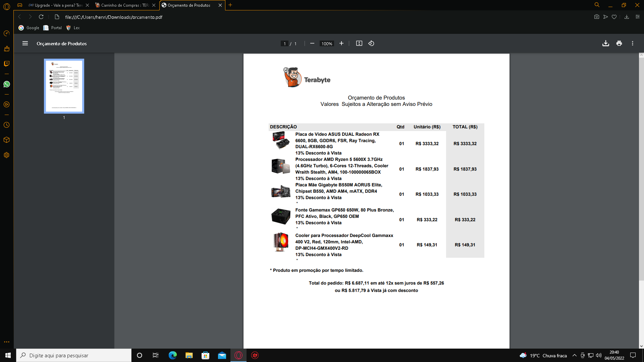Open Mail app from taskbar

pyautogui.click(x=222, y=355)
